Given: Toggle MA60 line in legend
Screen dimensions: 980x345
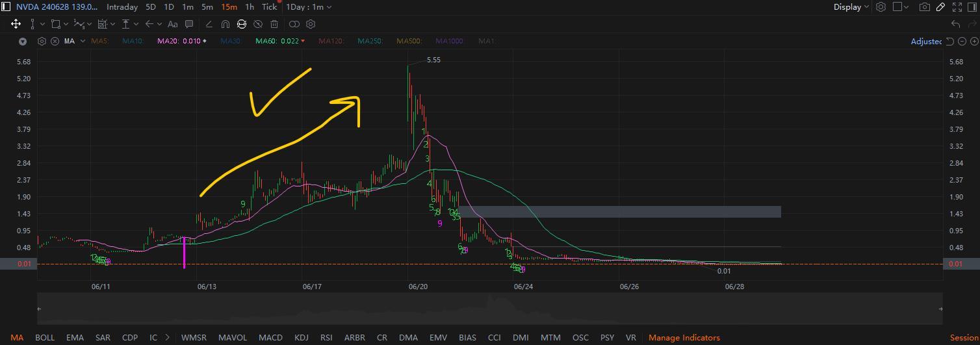Looking at the screenshot, I should pyautogui.click(x=280, y=41).
